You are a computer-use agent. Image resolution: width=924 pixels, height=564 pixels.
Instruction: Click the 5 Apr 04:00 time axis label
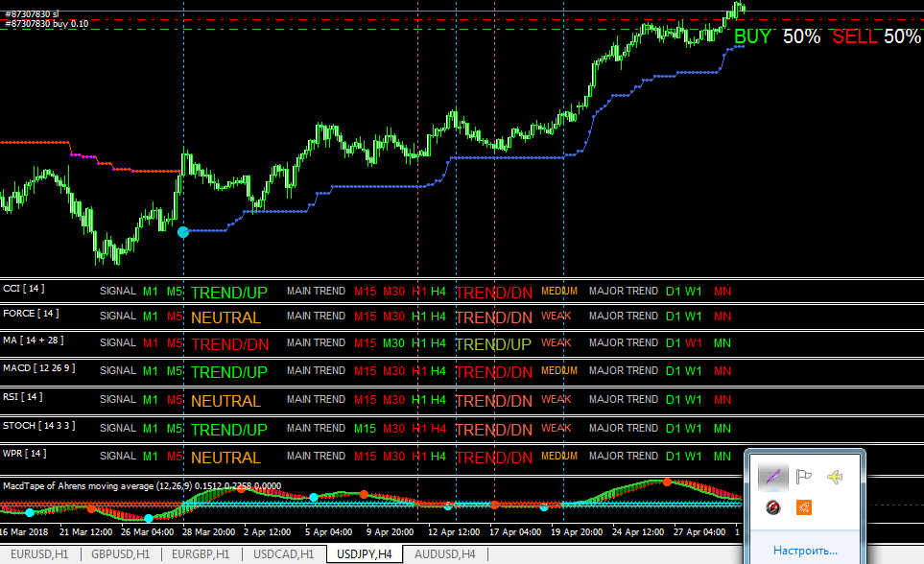coord(329,532)
